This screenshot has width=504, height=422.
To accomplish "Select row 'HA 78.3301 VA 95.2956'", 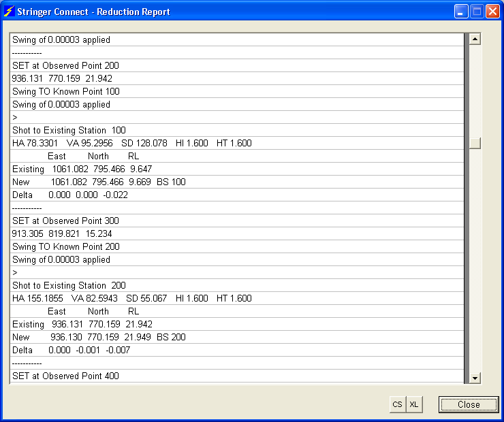I will [237, 143].
